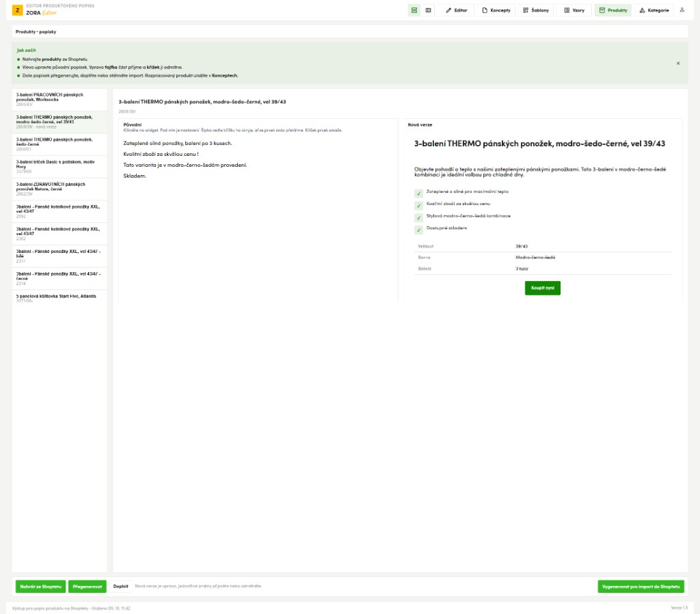Generate import via 'Vygenerovat pro import do Shoptetu'
The width and height of the screenshot is (700, 614).
(x=641, y=587)
